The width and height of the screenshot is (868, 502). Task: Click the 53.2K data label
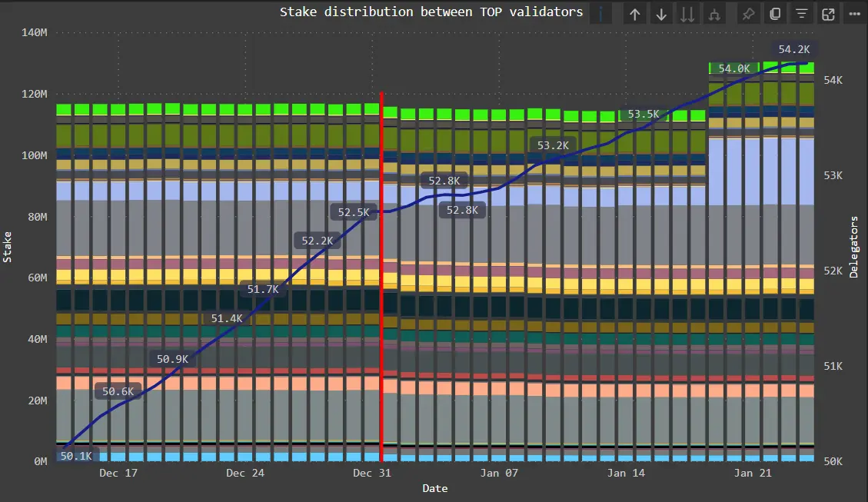pos(553,145)
